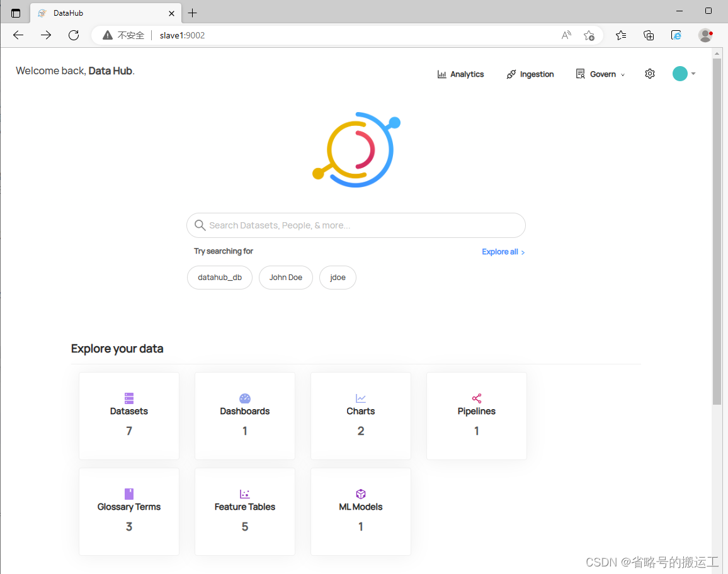Select the datahub_db search suggestion
This screenshot has width=728, height=574.
[x=220, y=278]
